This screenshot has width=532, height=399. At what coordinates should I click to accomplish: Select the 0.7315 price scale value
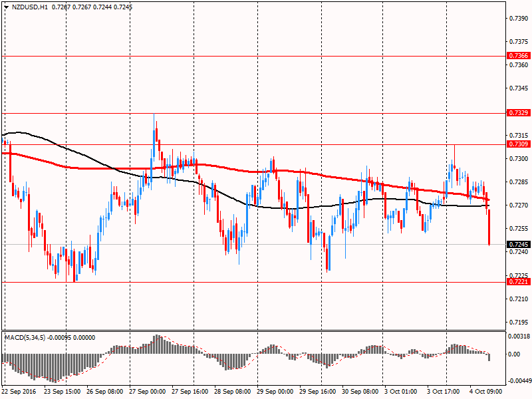click(519, 136)
